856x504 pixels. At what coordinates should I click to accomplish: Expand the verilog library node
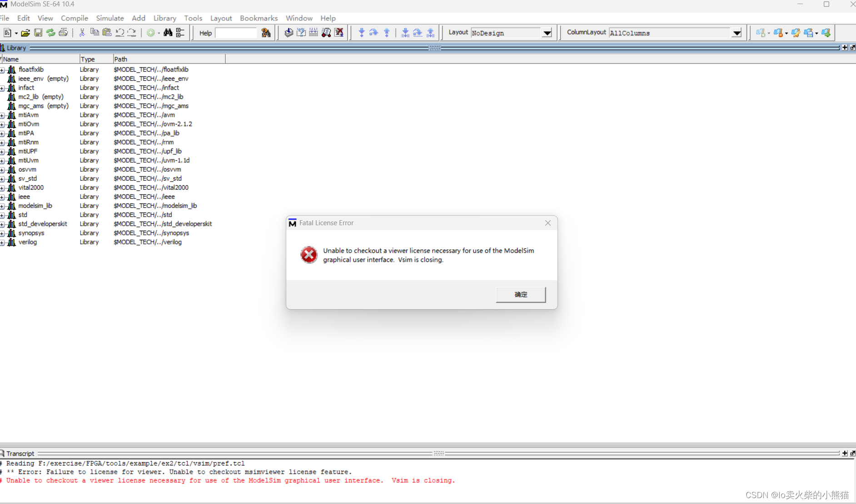point(2,242)
